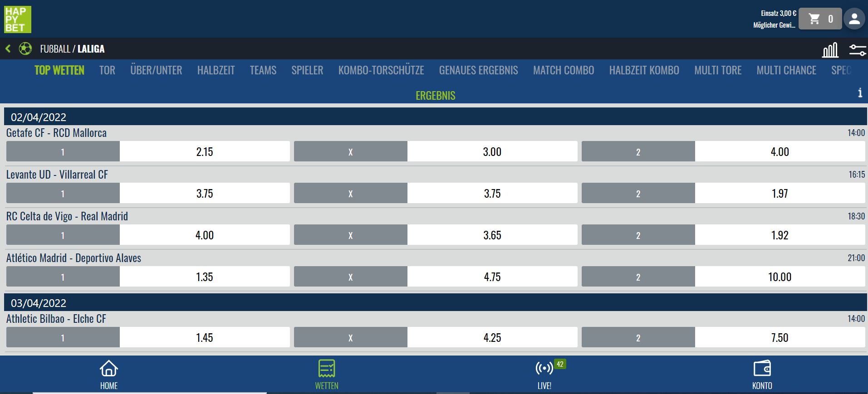The height and width of the screenshot is (394, 868).
Task: Open the Teams tab
Action: click(x=263, y=70)
